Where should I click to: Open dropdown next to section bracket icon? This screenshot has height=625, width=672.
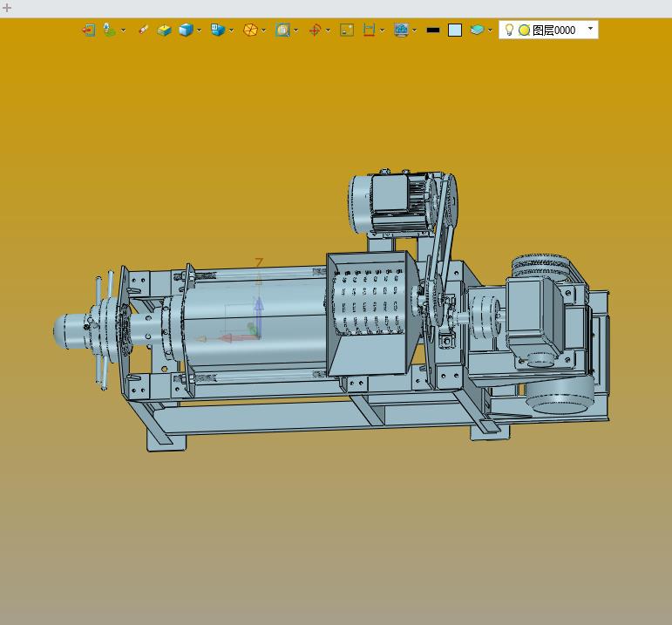click(x=383, y=31)
